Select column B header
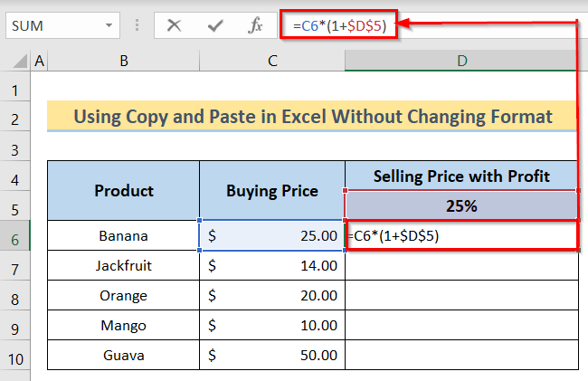 click(124, 62)
